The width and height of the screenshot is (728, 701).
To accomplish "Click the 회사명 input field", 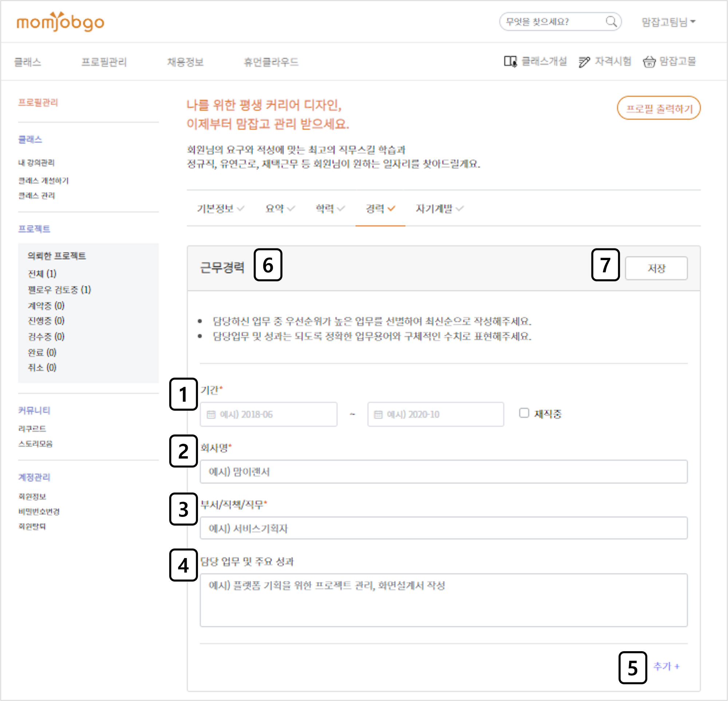I will pyautogui.click(x=443, y=471).
